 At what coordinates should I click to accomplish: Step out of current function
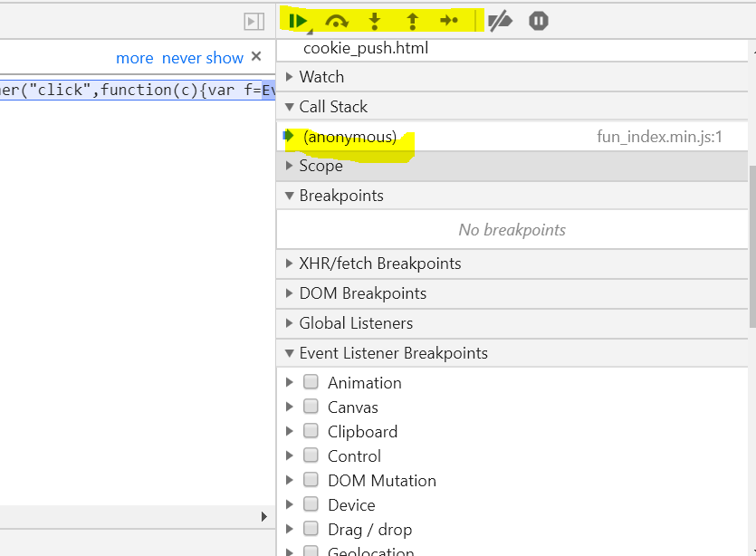pyautogui.click(x=412, y=21)
